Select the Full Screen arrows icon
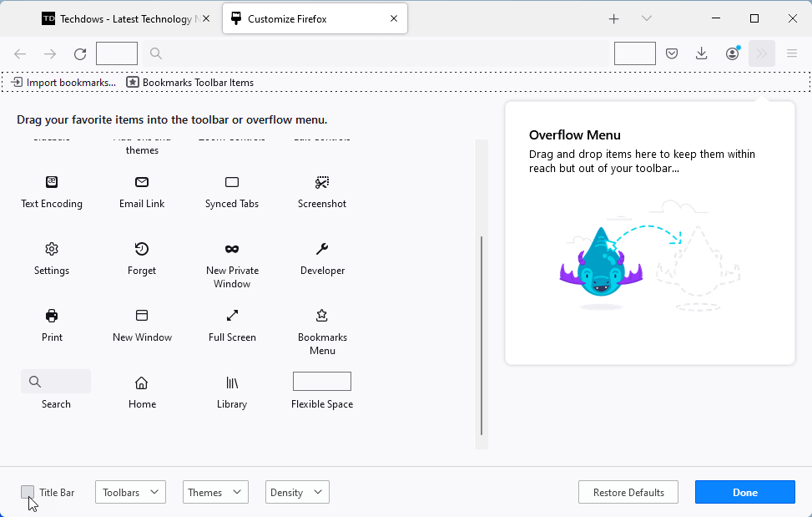Viewport: 812px width, 517px height. [232, 316]
